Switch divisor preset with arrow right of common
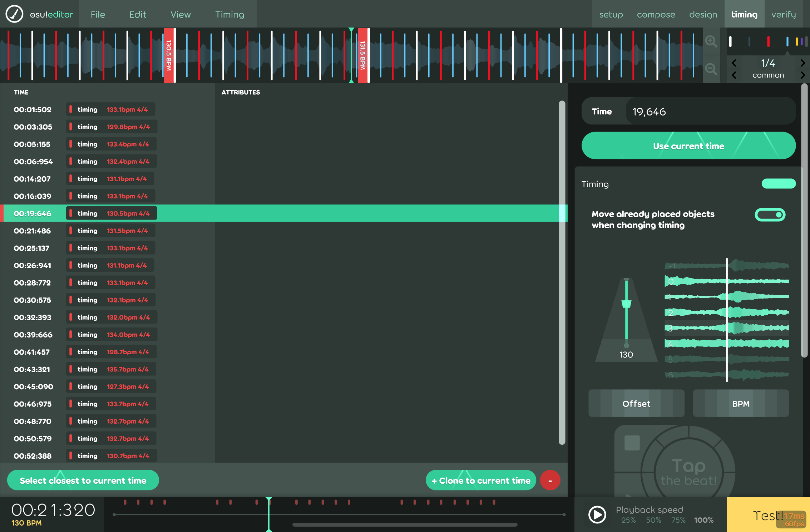This screenshot has width=810, height=532. pyautogui.click(x=802, y=75)
